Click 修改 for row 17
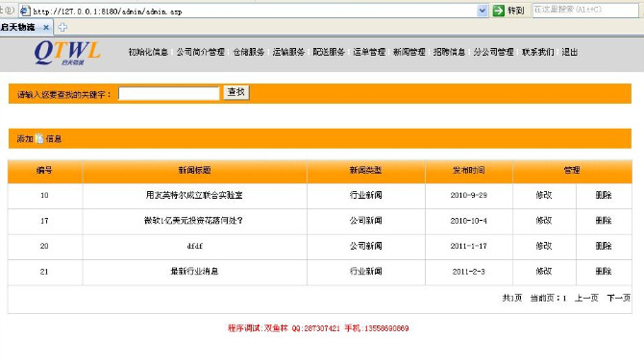 (x=544, y=221)
